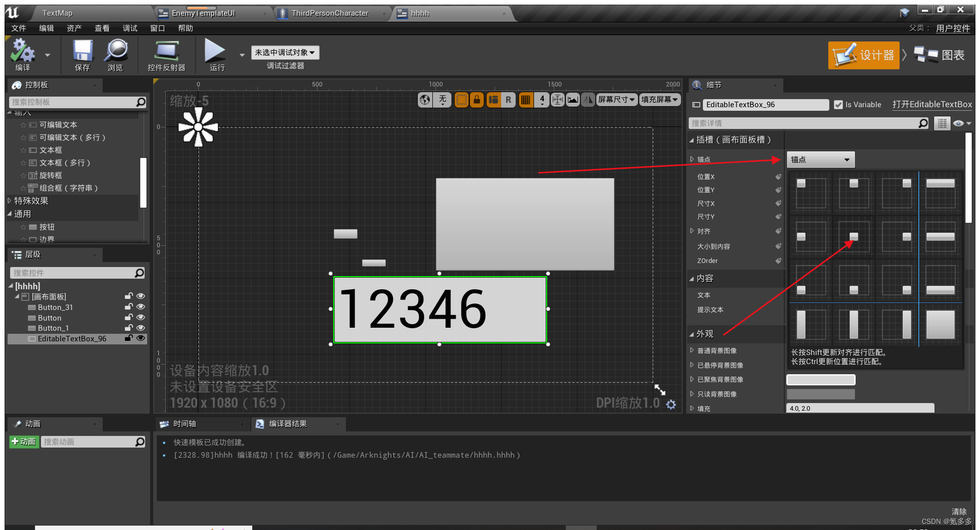The width and height of the screenshot is (980, 530).
Task: Collapse the 外观 (Appearance) section
Action: tap(692, 334)
